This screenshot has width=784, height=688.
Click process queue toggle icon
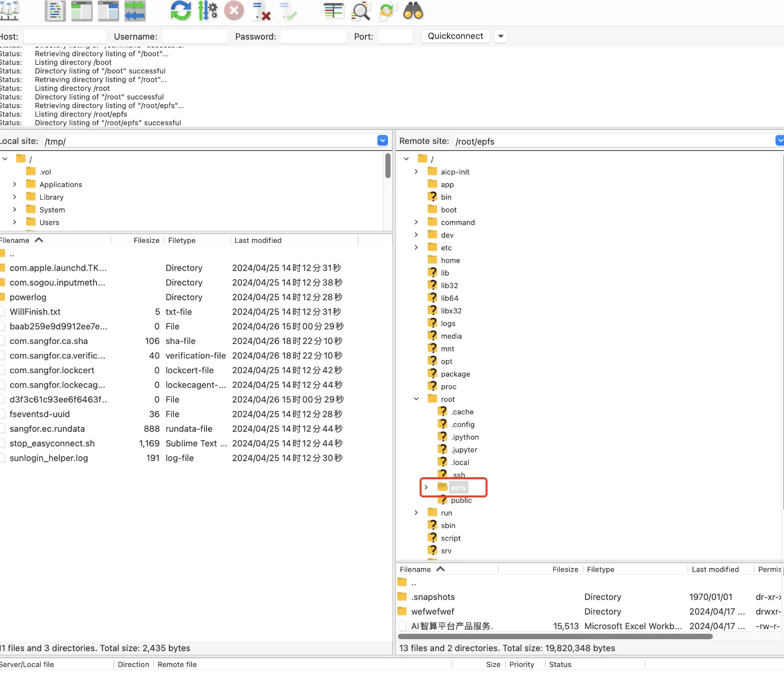coord(207,11)
